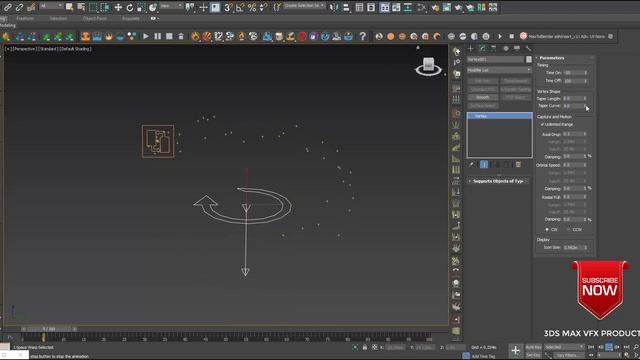
Task: Click the plugin toolbar pause button
Action: (x=158, y=36)
